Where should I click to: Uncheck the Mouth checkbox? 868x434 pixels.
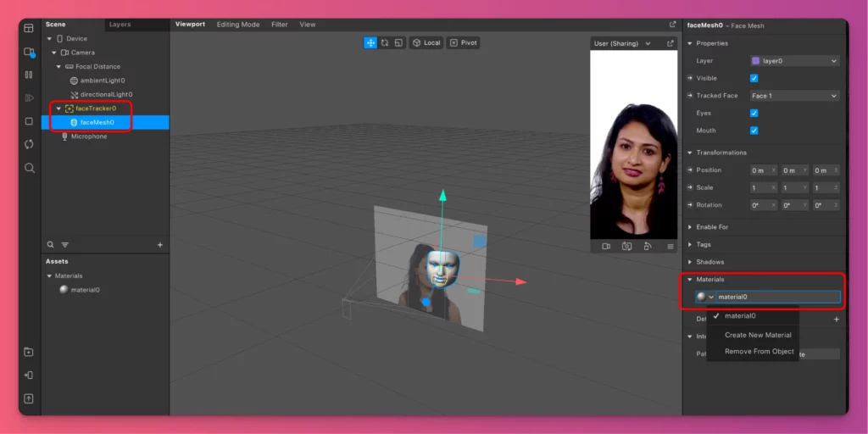pyautogui.click(x=754, y=131)
